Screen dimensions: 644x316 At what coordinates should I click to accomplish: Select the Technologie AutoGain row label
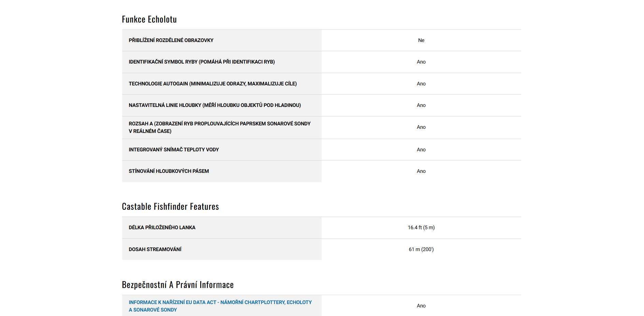[x=213, y=84]
